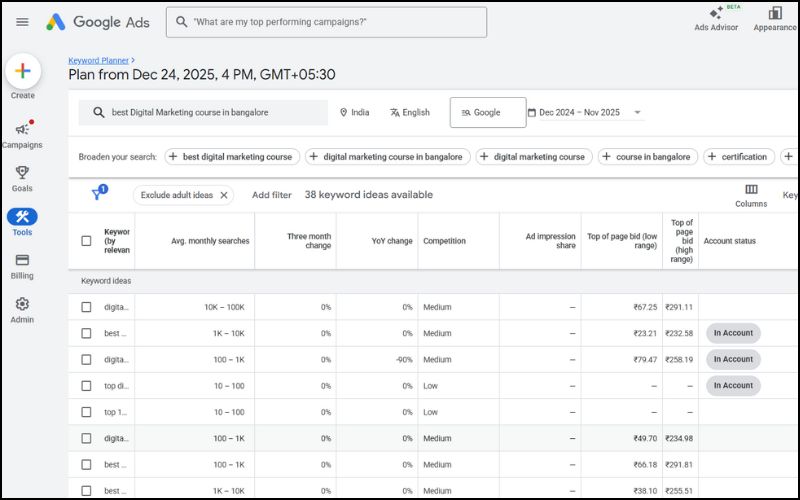Check the row with ₹23.21 bid
This screenshot has height=500, width=800.
[x=86, y=333]
